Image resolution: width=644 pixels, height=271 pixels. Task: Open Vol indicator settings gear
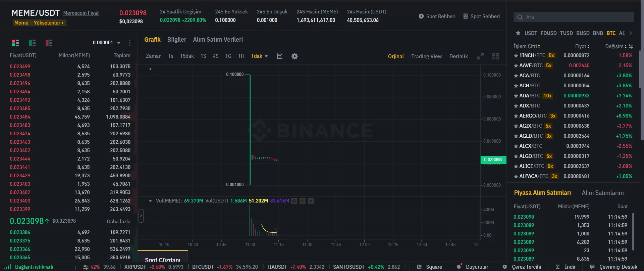click(x=302, y=201)
